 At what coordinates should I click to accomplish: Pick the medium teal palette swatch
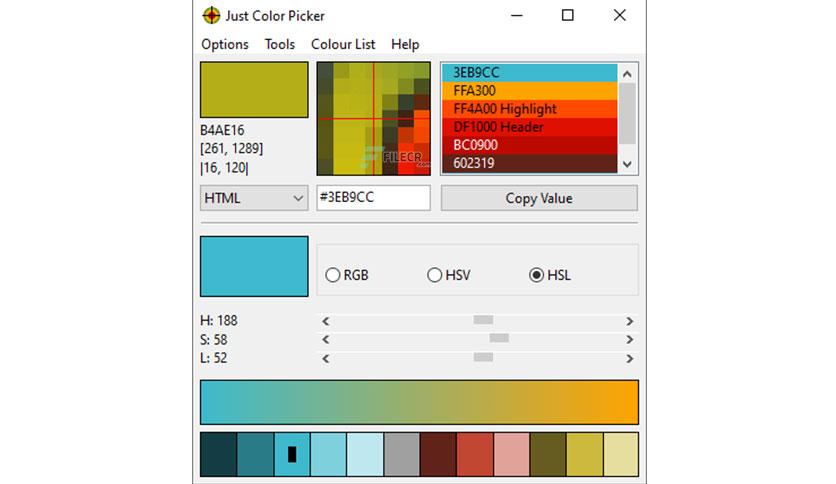pyautogui.click(x=255, y=455)
